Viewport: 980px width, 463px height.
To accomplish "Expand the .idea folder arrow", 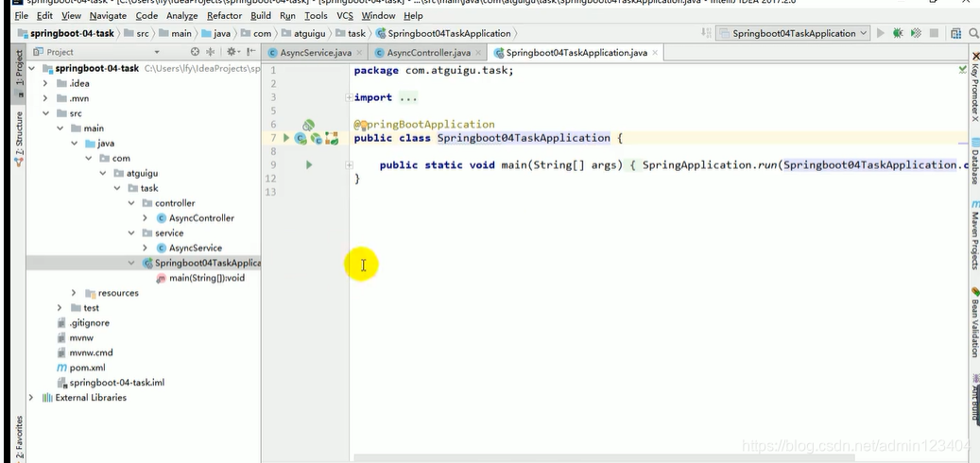I will [x=45, y=83].
